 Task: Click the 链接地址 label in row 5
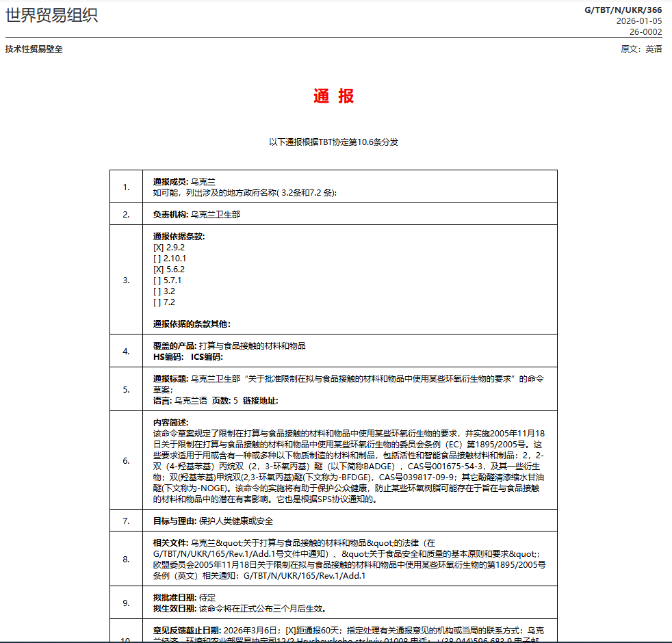261,401
